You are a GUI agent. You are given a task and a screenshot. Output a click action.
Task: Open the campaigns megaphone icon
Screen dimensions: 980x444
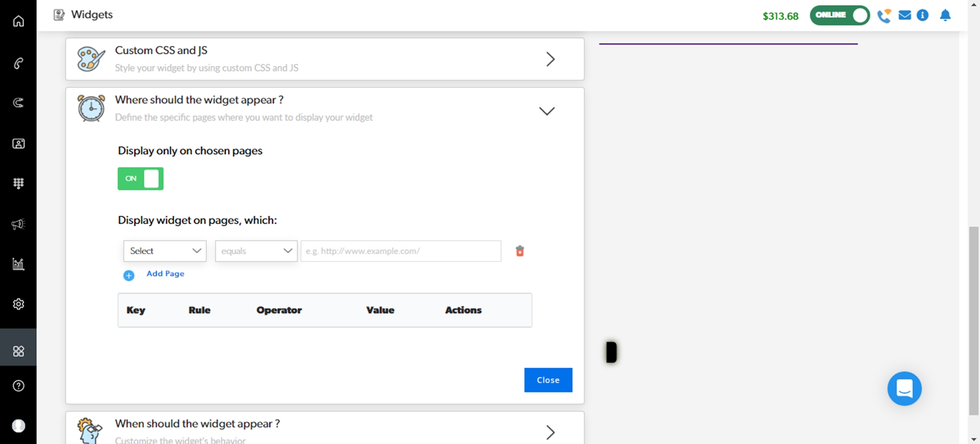click(18, 224)
